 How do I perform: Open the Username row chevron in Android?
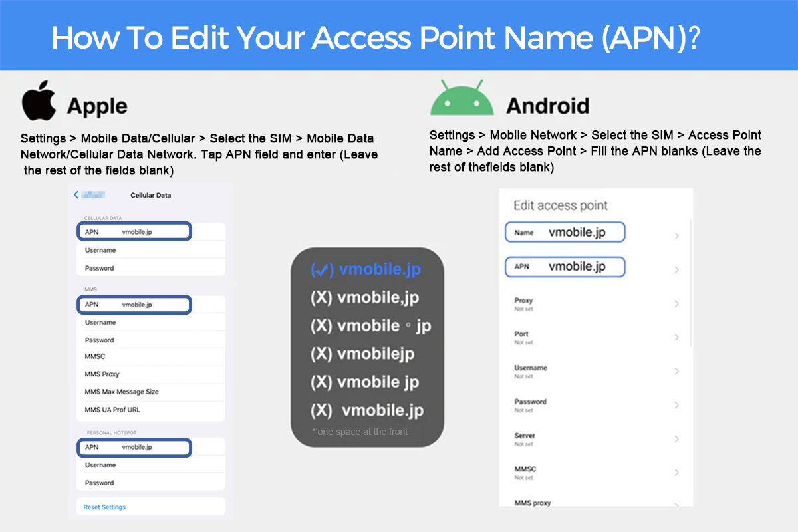(x=676, y=372)
